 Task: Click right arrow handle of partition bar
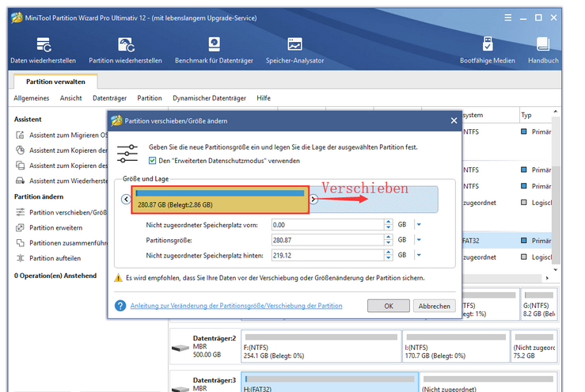pyautogui.click(x=313, y=199)
